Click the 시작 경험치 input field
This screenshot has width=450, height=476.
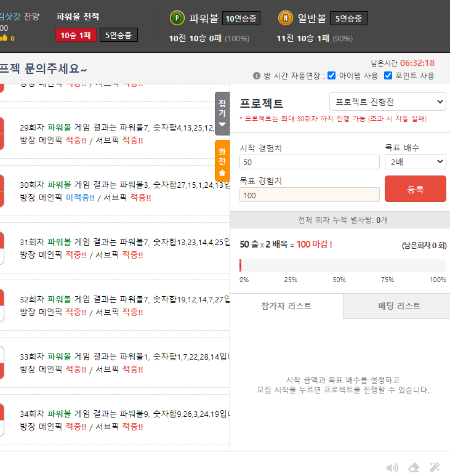coord(310,162)
